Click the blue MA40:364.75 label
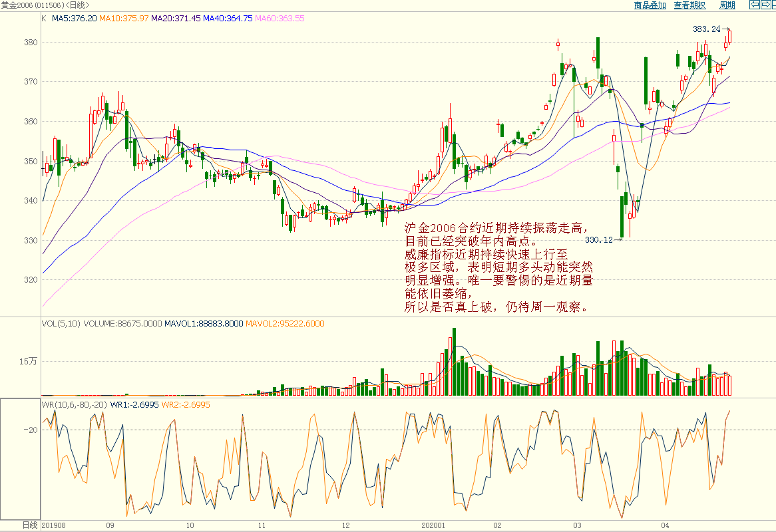Image resolution: width=776 pixels, height=532 pixels. [x=228, y=19]
